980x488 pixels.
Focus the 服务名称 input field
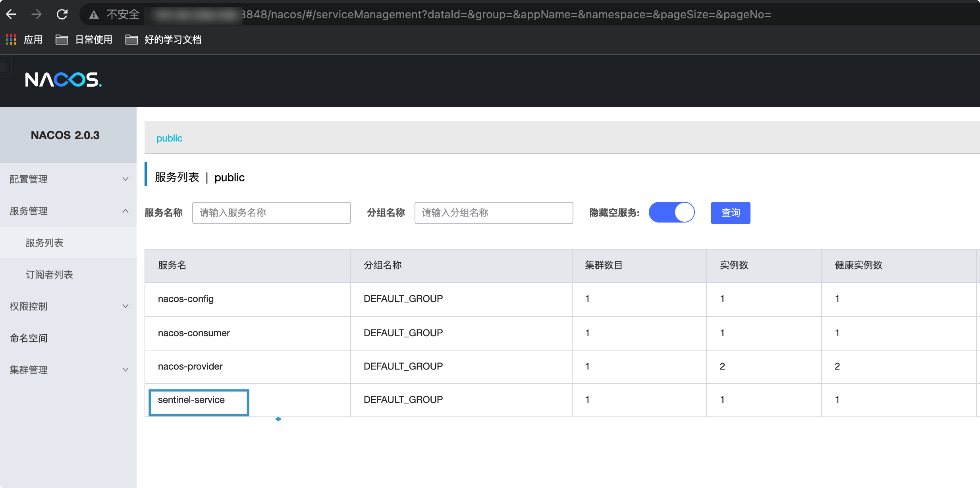click(271, 213)
